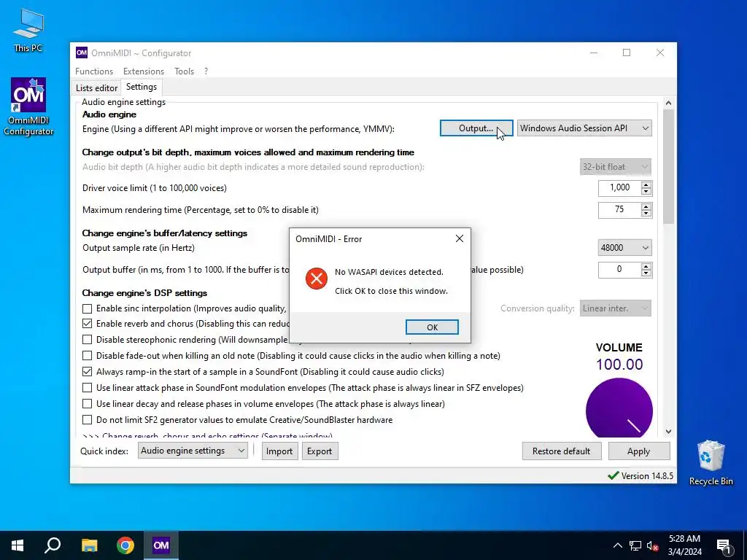The image size is (747, 560).
Task: Open network status tray icon
Action: pos(635,545)
